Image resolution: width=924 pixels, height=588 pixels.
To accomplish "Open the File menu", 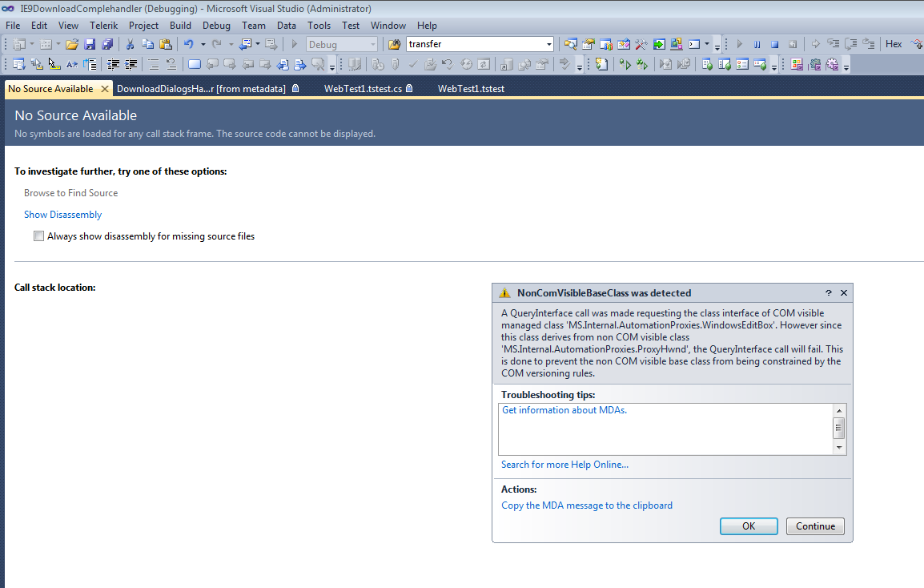I will click(13, 26).
